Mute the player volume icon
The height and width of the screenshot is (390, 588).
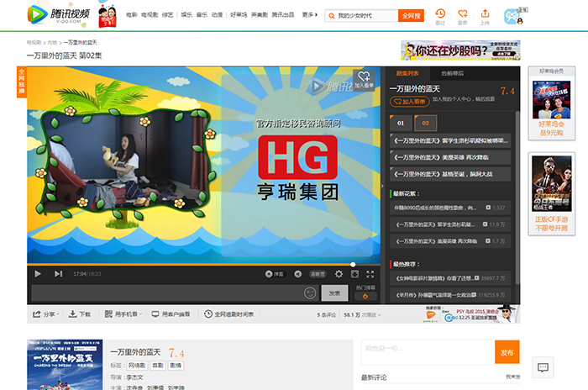[297, 274]
